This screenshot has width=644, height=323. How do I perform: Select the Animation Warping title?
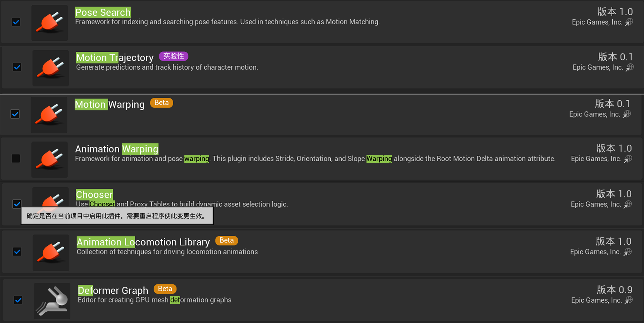[x=117, y=149]
